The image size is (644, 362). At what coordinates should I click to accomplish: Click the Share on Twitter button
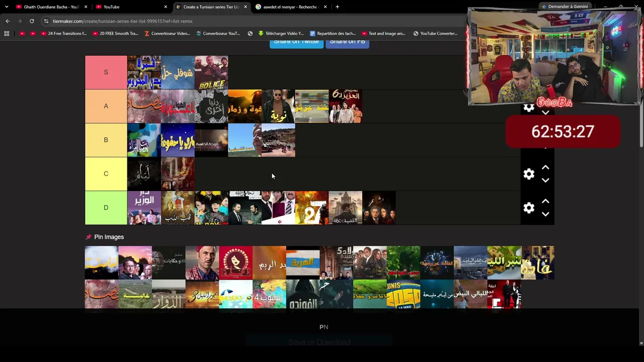[296, 42]
